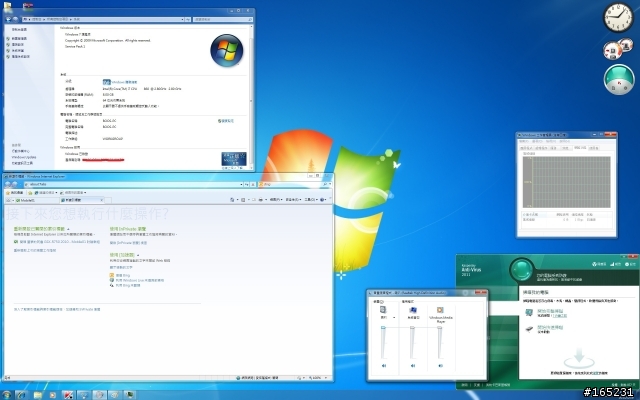Switch to Performance tab in Task Manager
This screenshot has width=640, height=400.
(x=565, y=148)
